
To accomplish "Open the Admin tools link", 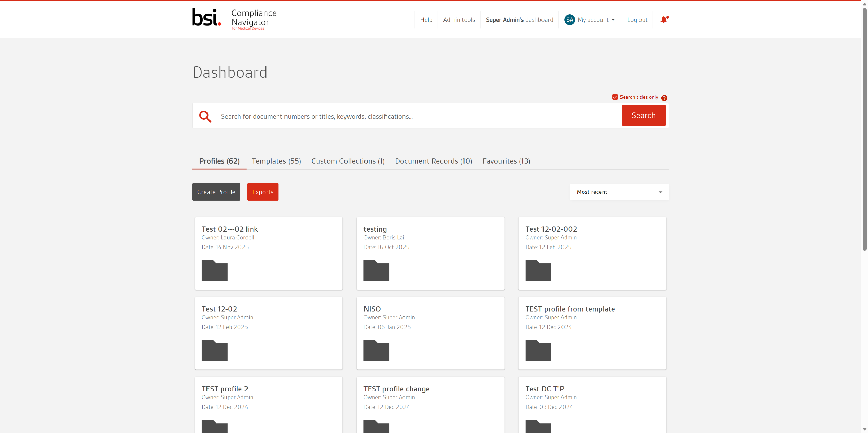I will click(x=459, y=20).
